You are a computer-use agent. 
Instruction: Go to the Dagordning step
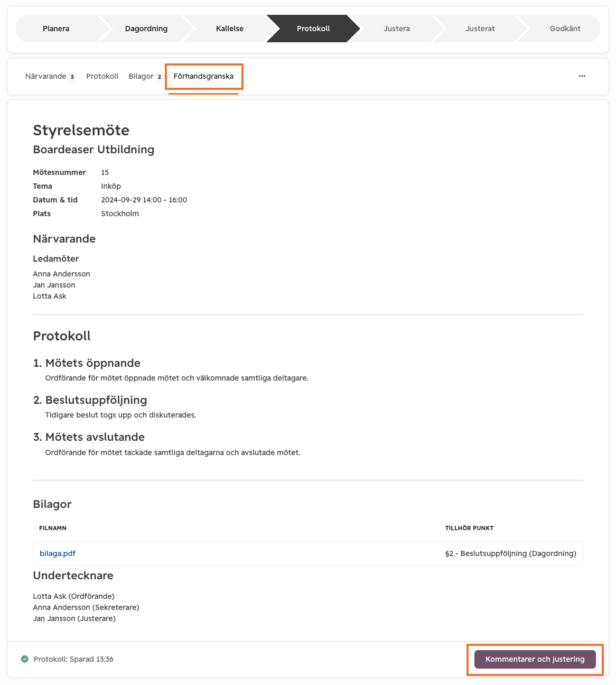pos(146,29)
